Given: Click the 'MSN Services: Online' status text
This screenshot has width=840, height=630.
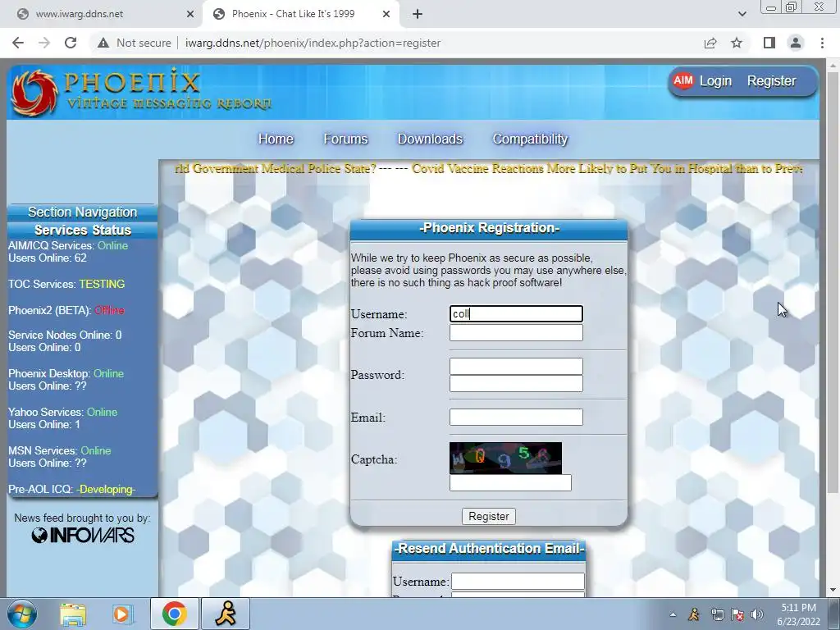Looking at the screenshot, I should point(59,451).
